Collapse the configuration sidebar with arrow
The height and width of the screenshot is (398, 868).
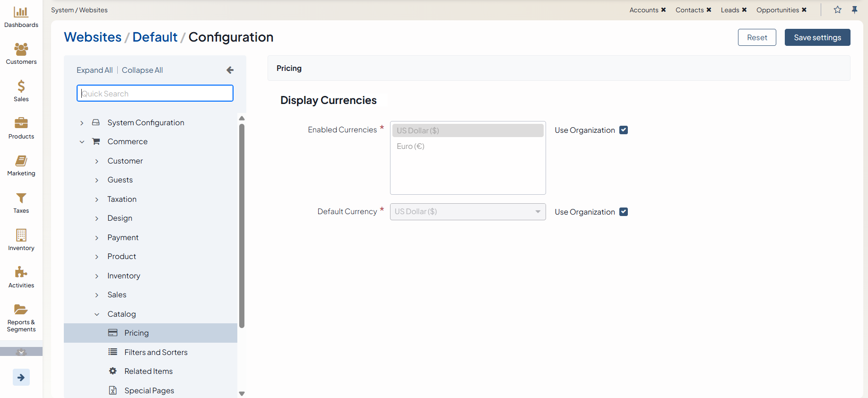pos(230,70)
